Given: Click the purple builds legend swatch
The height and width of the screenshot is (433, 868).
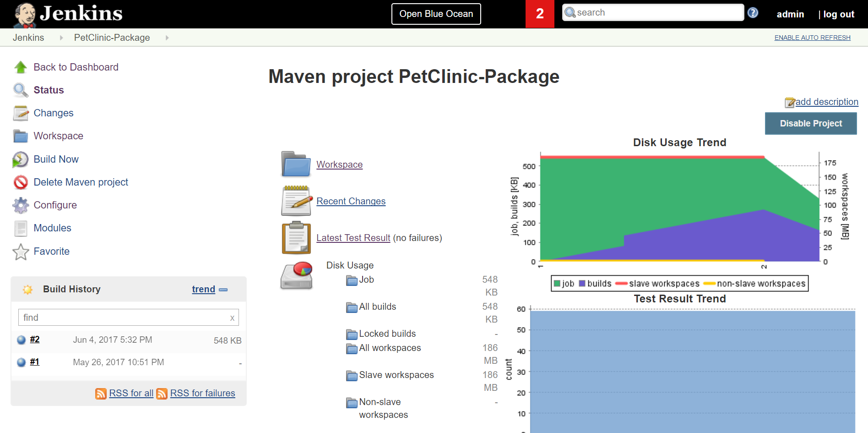Looking at the screenshot, I should pyautogui.click(x=582, y=284).
